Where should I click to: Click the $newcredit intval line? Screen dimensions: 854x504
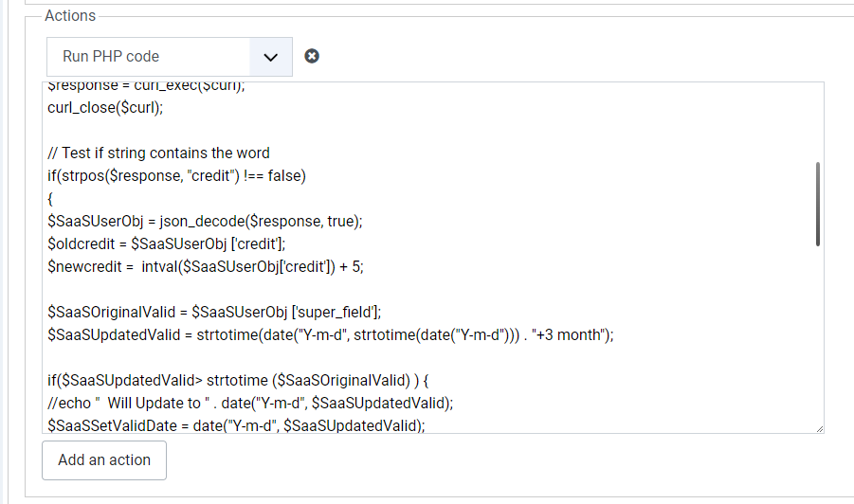tap(205, 266)
